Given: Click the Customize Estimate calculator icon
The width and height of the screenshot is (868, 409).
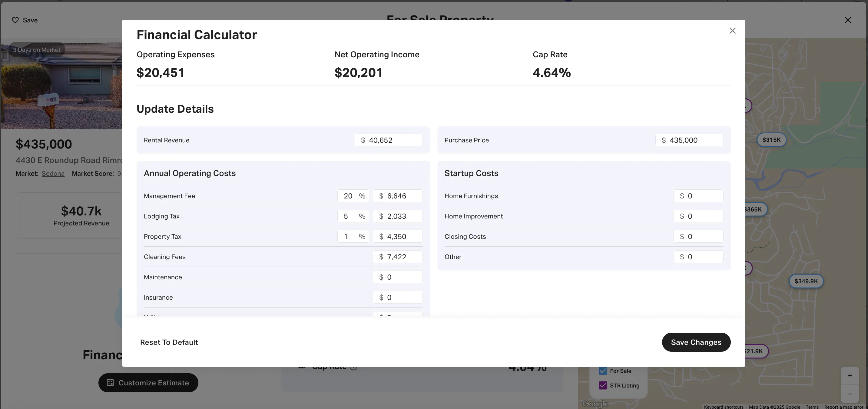Looking at the screenshot, I should point(110,383).
